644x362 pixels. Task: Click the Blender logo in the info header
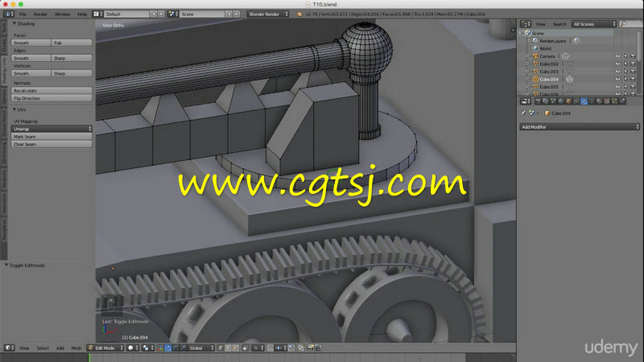pos(299,14)
